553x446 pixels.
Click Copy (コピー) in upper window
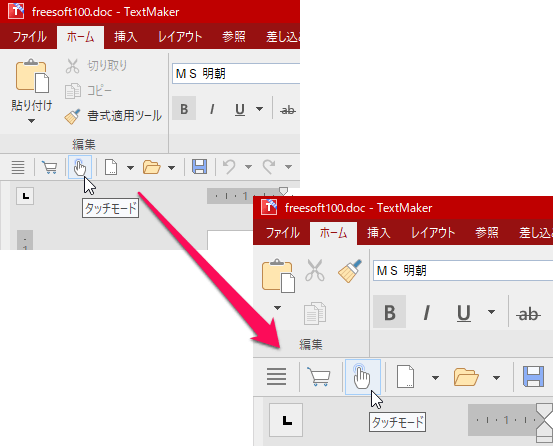coord(89,91)
